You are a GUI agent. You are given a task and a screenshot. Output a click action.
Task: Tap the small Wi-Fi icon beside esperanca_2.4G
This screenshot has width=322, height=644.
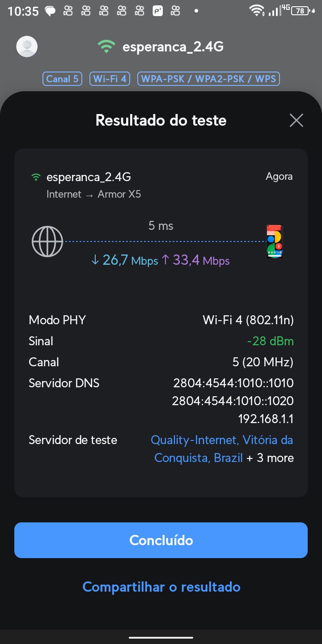(x=36, y=178)
